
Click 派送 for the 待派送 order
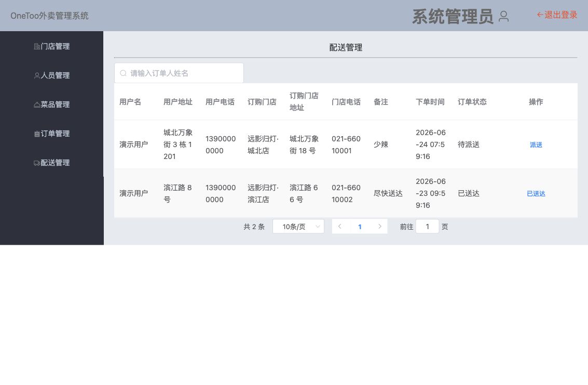(536, 144)
